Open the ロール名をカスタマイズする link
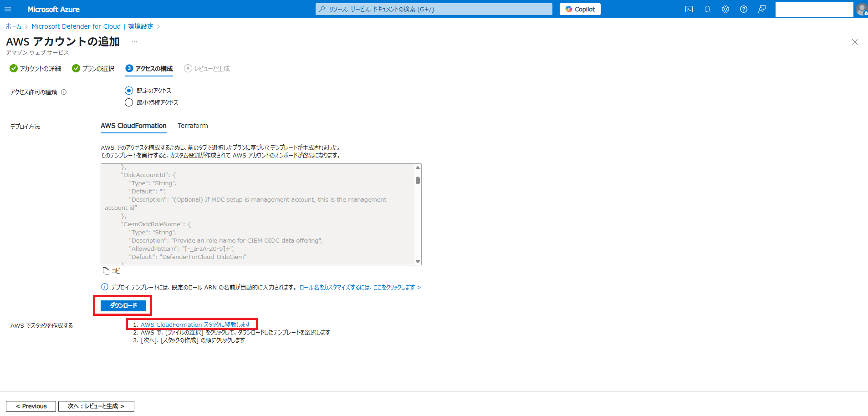 (360, 287)
